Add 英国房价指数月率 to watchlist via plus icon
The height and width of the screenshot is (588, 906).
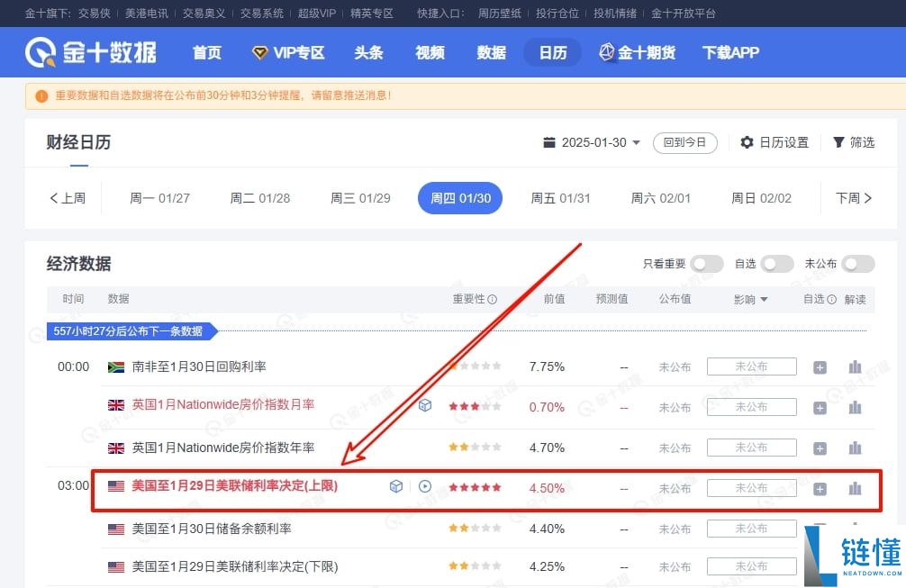[x=820, y=408]
